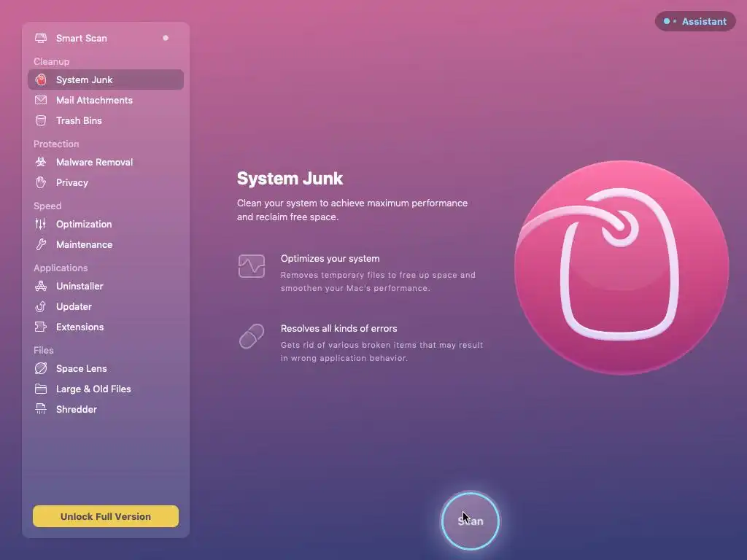Click Unlock Full Version button
747x560 pixels.
tap(106, 516)
